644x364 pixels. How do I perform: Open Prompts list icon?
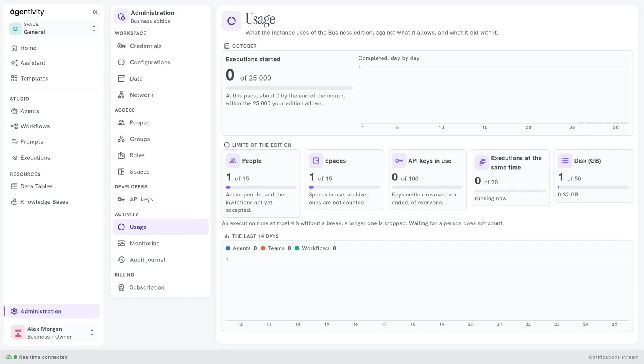tap(14, 142)
